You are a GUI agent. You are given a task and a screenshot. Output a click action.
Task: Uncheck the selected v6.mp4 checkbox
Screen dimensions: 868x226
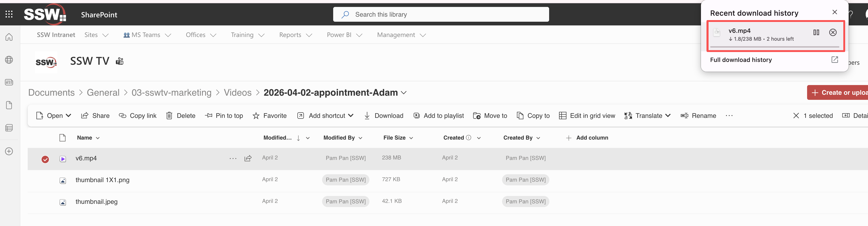[45, 159]
